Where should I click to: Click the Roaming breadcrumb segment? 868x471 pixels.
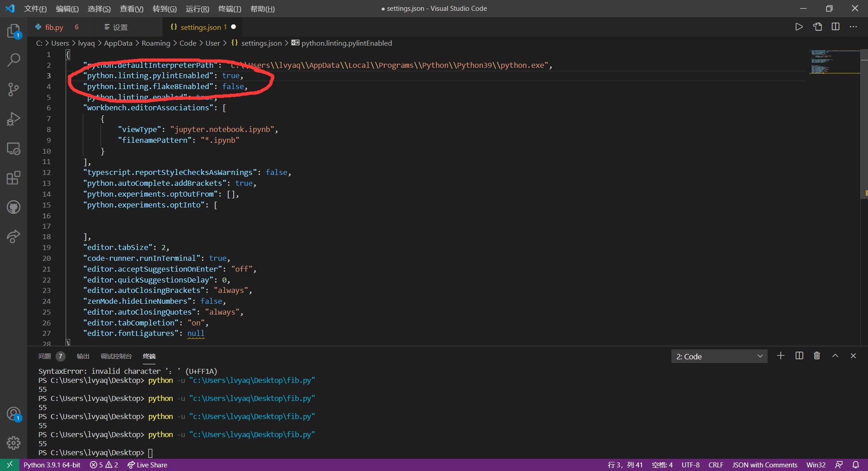pyautogui.click(x=156, y=43)
